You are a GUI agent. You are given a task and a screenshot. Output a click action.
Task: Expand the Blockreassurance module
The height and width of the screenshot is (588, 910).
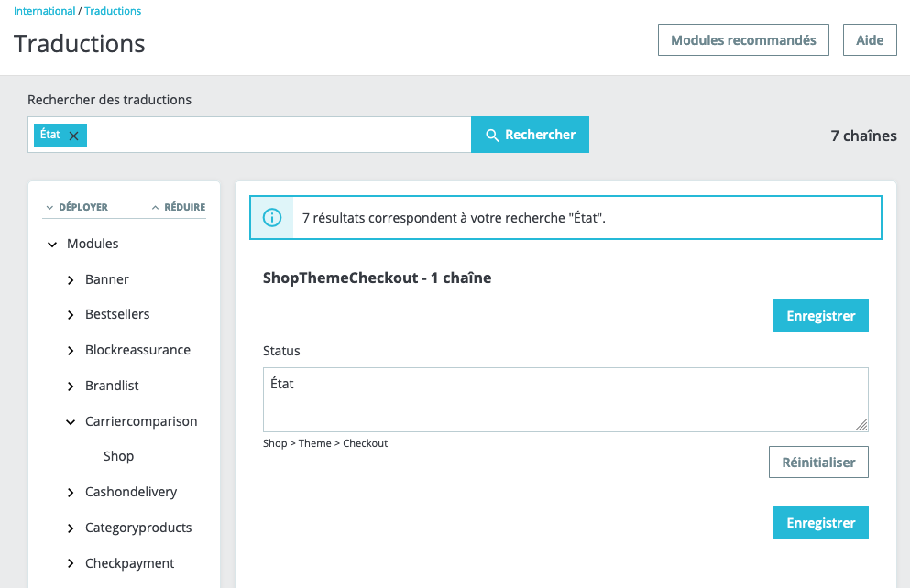tap(71, 351)
